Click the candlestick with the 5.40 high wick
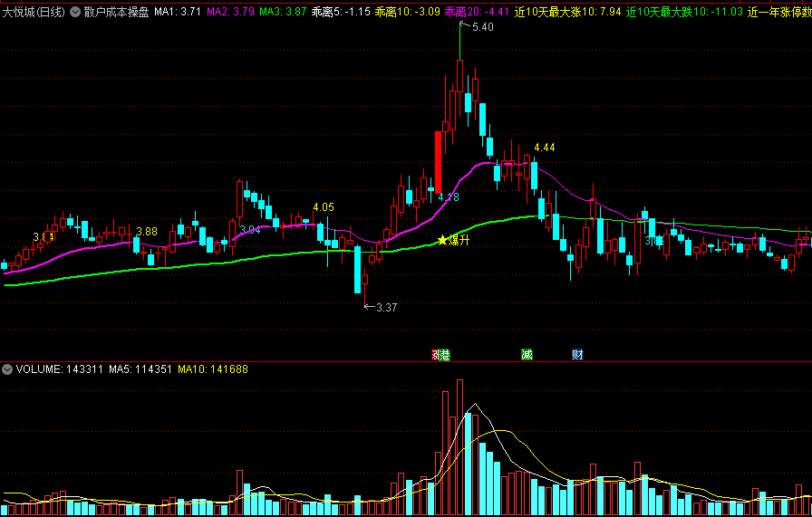 (x=459, y=78)
